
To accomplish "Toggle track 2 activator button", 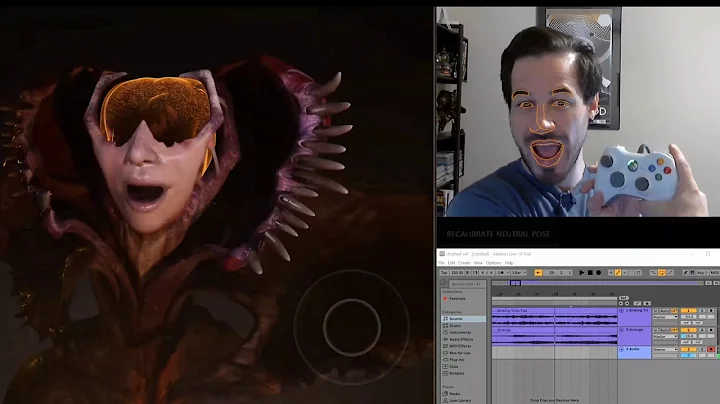I will pyautogui.click(x=688, y=330).
